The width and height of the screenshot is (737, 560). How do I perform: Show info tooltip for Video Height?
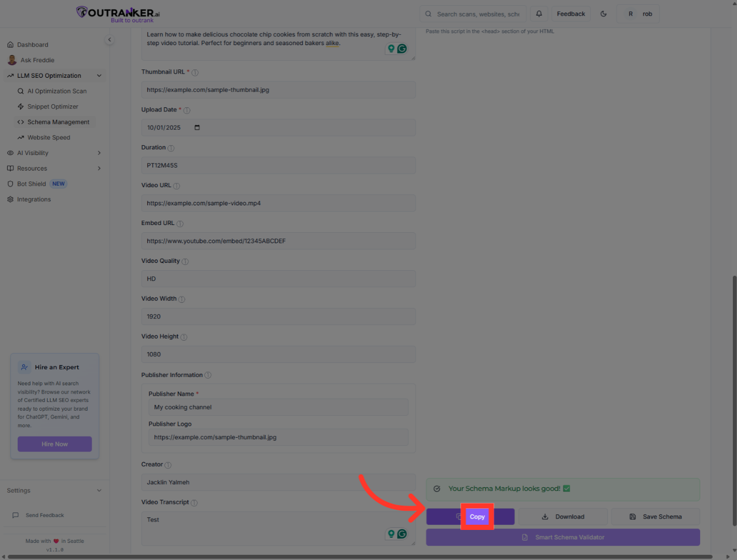[184, 337]
